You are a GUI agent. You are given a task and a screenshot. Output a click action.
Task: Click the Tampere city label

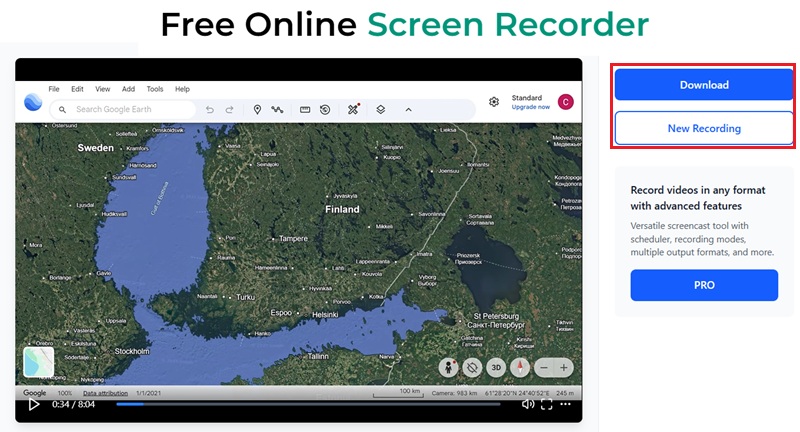293,238
